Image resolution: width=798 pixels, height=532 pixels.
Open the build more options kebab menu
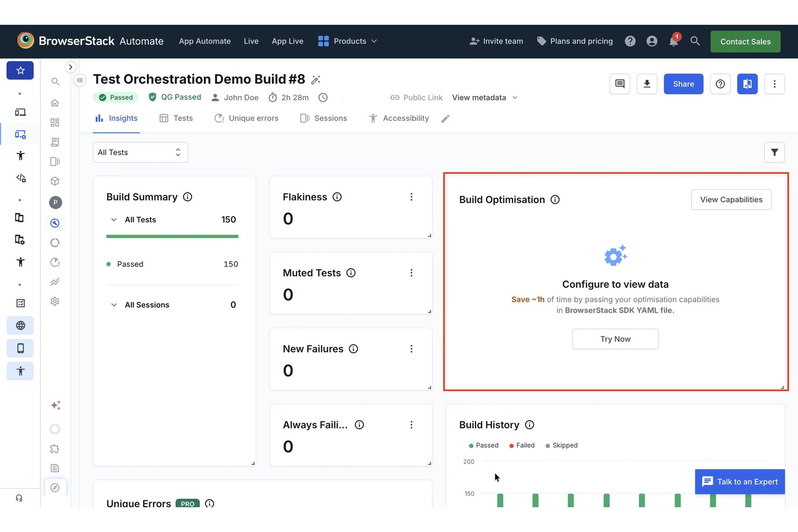point(774,84)
